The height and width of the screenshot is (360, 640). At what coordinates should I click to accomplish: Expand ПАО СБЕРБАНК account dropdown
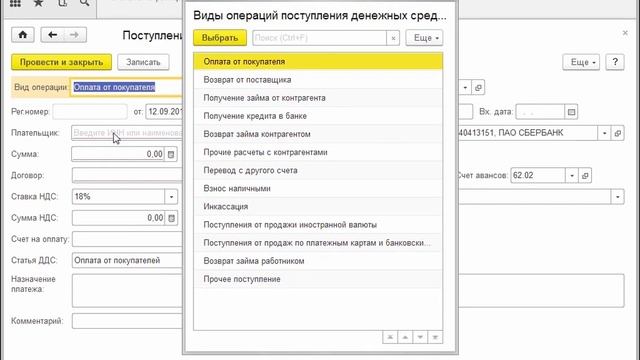604,133
